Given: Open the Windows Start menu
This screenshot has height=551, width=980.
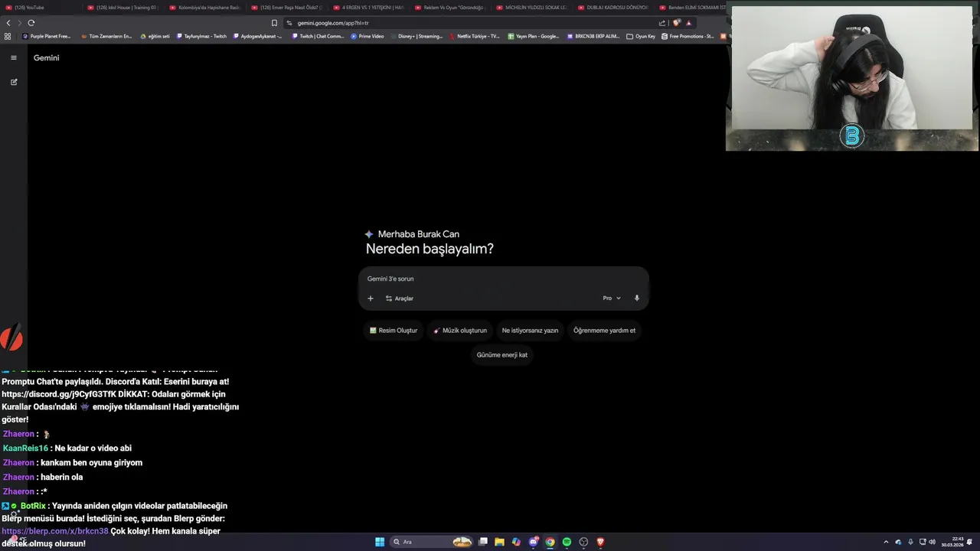Looking at the screenshot, I should [379, 542].
